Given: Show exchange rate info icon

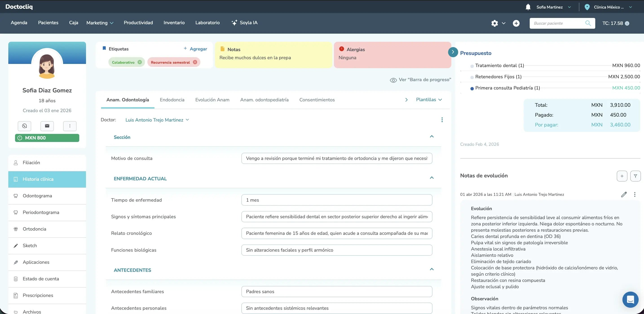Looking at the screenshot, I should [627, 23].
